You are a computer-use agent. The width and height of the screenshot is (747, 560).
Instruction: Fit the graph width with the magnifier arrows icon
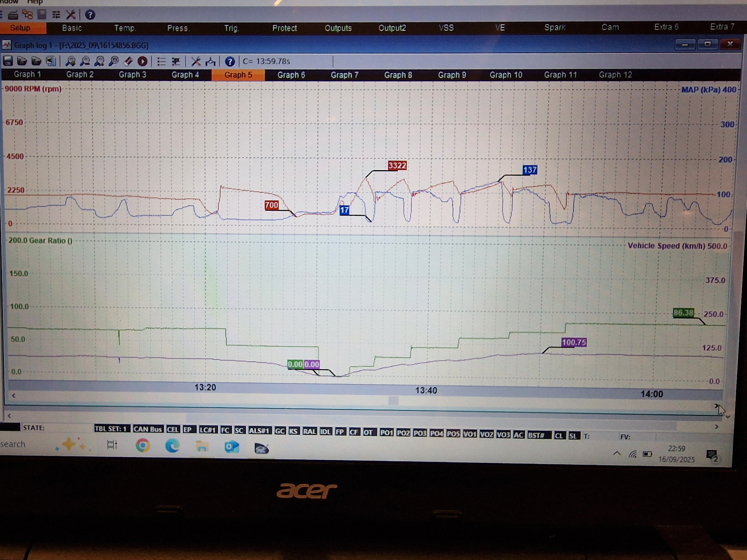[x=99, y=61]
